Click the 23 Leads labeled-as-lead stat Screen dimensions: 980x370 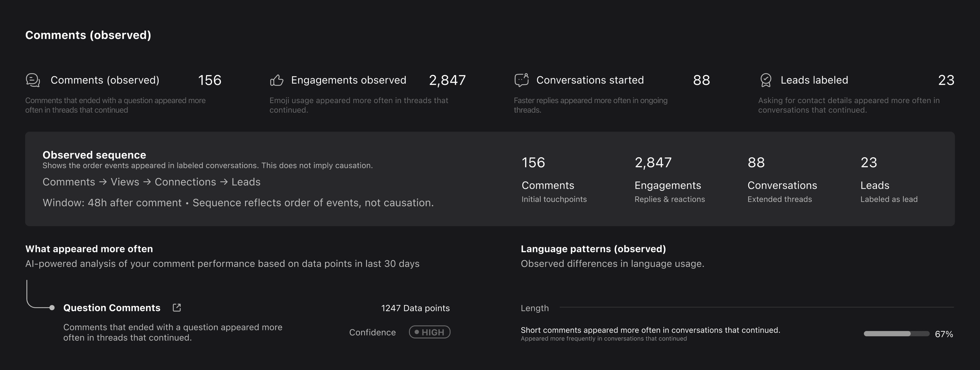click(888, 179)
